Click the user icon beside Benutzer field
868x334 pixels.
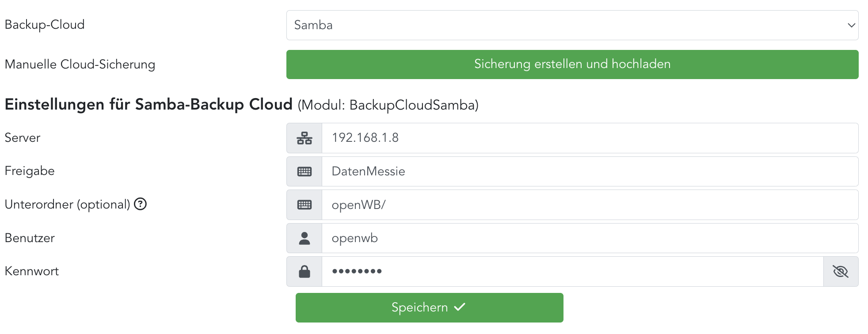click(x=304, y=238)
